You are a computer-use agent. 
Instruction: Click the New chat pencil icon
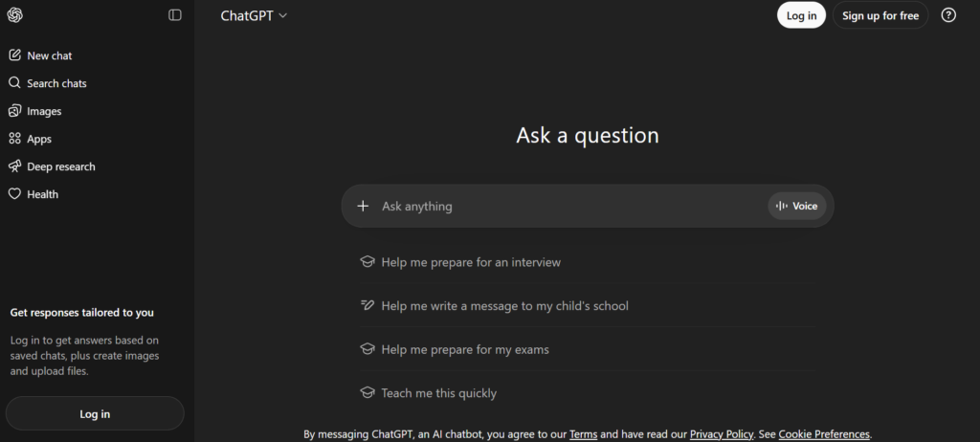tap(14, 55)
